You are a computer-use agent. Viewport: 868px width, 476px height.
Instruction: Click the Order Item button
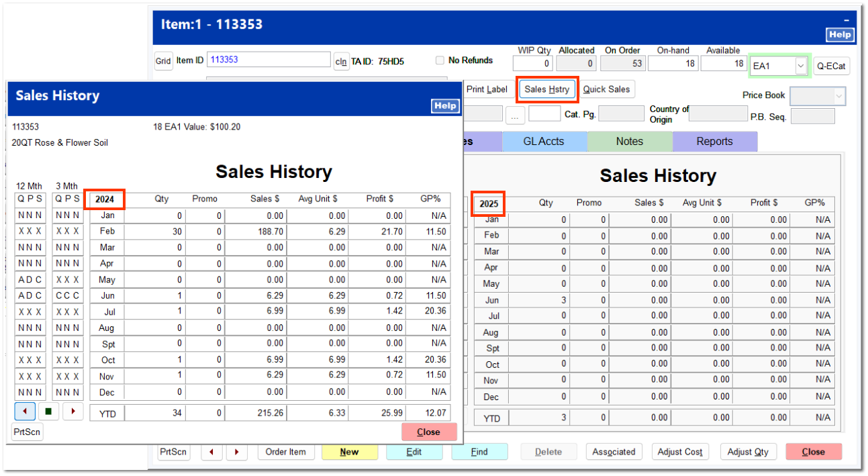(x=286, y=452)
